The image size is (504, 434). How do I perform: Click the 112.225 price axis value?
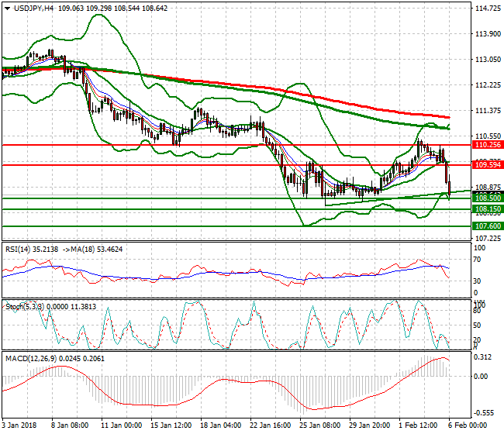pos(486,85)
